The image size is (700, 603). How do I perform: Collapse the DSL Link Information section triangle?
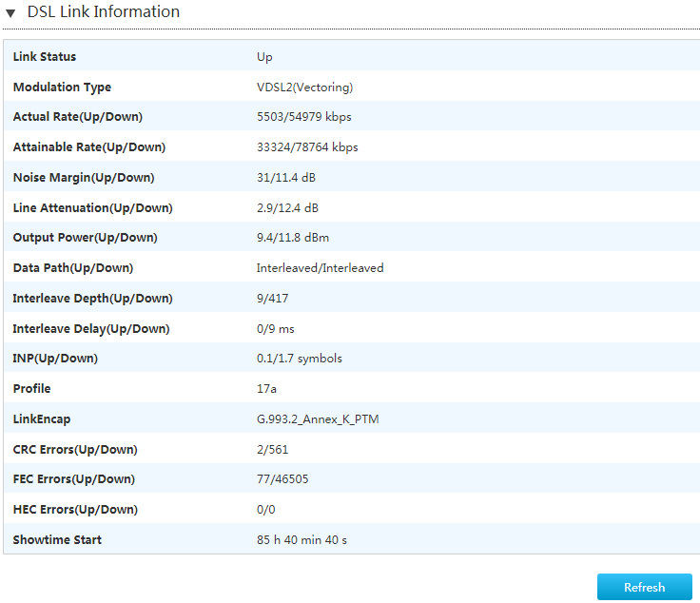pyautogui.click(x=10, y=13)
